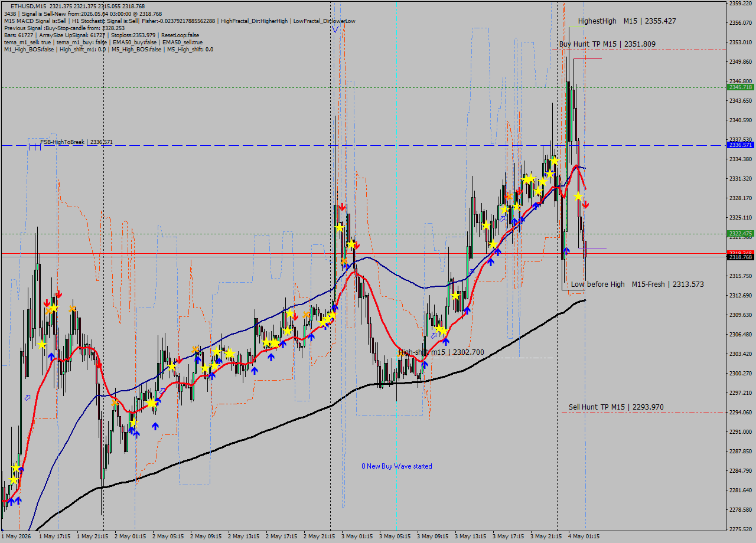
Task: Click the '3 May 01:15' time axis label
Action: click(357, 537)
